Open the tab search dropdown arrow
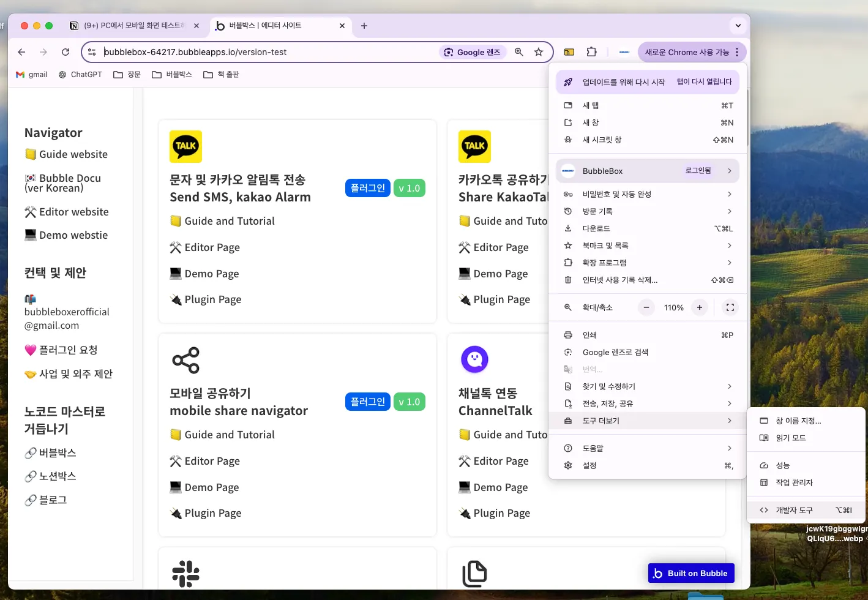 pos(738,26)
